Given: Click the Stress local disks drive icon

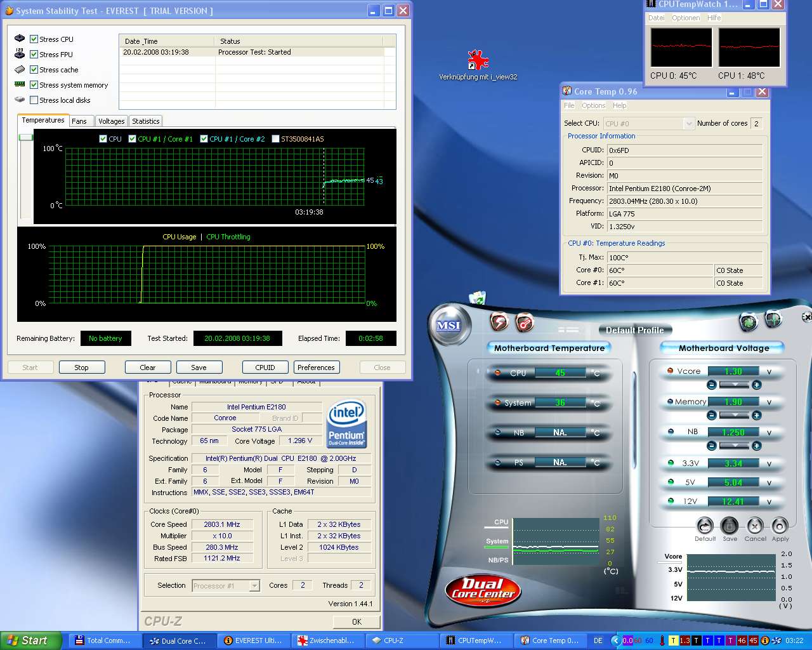Looking at the screenshot, I should coord(20,100).
